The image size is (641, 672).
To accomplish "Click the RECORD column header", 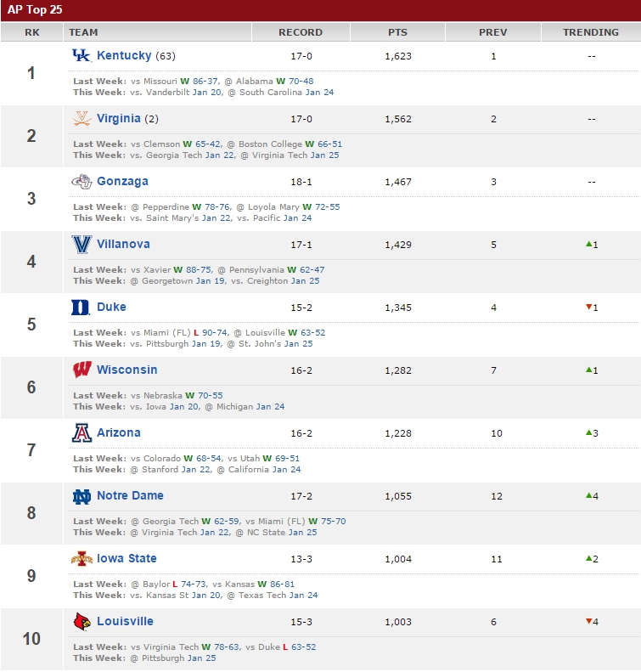I will (301, 32).
